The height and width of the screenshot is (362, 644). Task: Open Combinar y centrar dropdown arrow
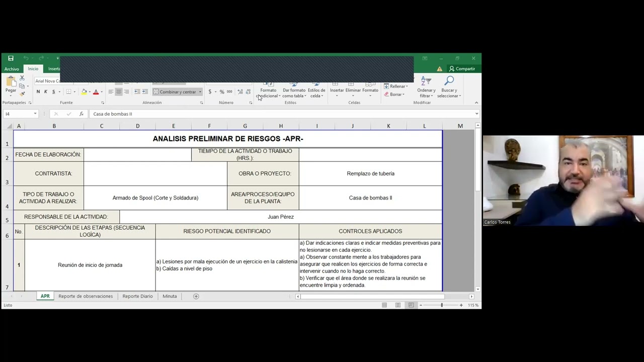point(200,92)
